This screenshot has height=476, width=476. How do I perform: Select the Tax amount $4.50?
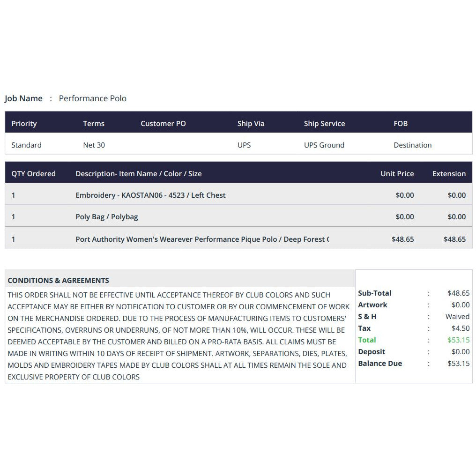[460, 328]
